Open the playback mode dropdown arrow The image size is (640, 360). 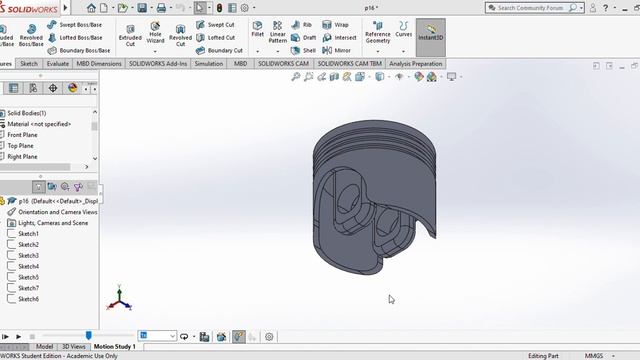pyautogui.click(x=194, y=337)
